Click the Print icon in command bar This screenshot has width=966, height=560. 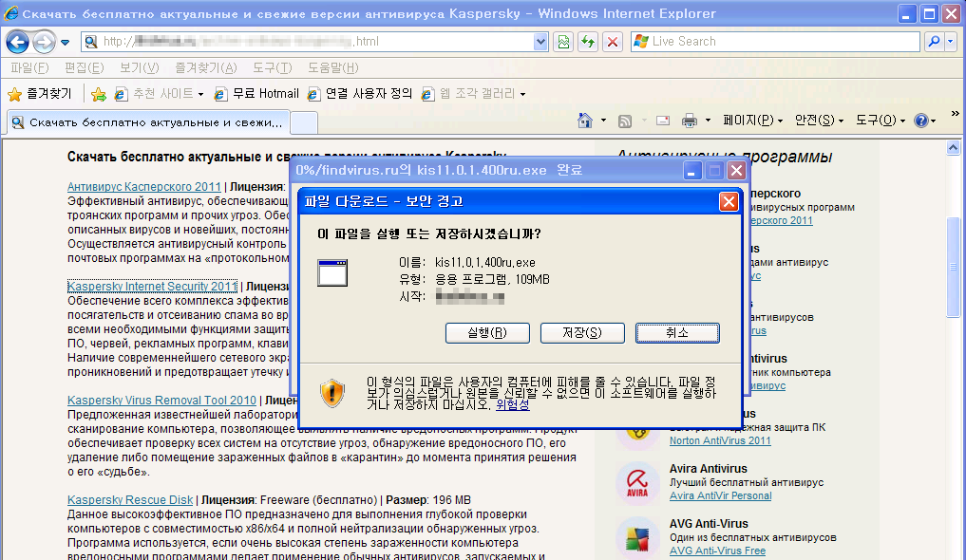coord(690,121)
